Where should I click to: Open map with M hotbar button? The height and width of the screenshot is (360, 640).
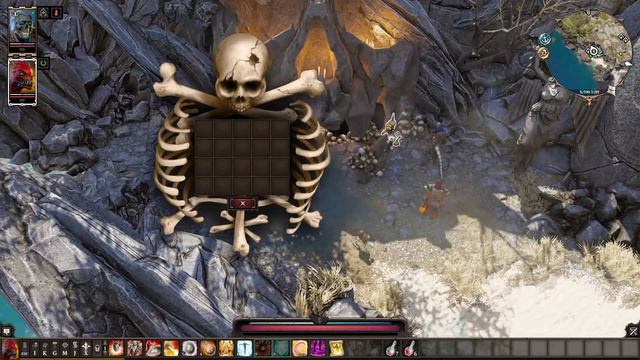point(64,349)
